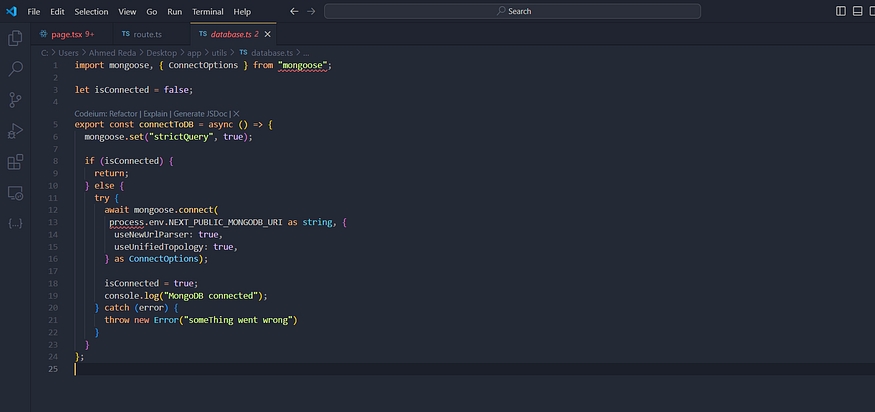Toggle the primary side bar layout button
875x412 pixels.
tap(841, 11)
